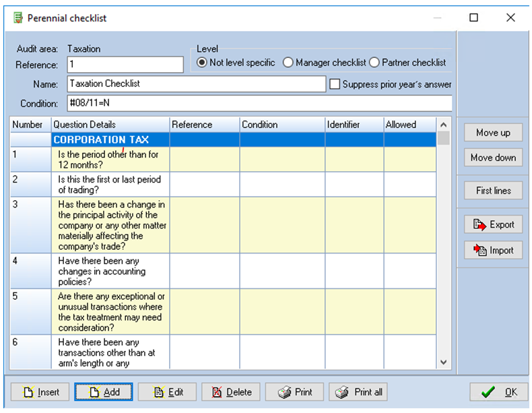Image resolution: width=532 pixels, height=413 pixels.
Task: Click the Import button
Action: point(494,251)
